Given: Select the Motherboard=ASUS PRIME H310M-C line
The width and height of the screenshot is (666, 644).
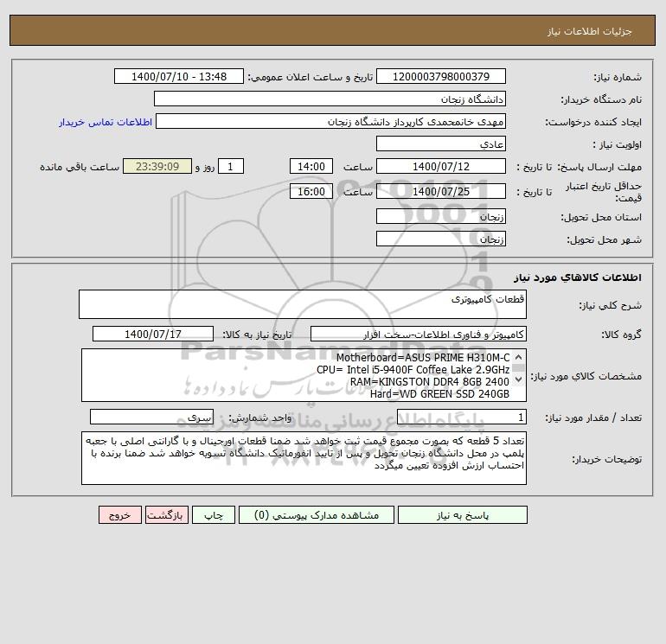Looking at the screenshot, I should [x=423, y=358].
